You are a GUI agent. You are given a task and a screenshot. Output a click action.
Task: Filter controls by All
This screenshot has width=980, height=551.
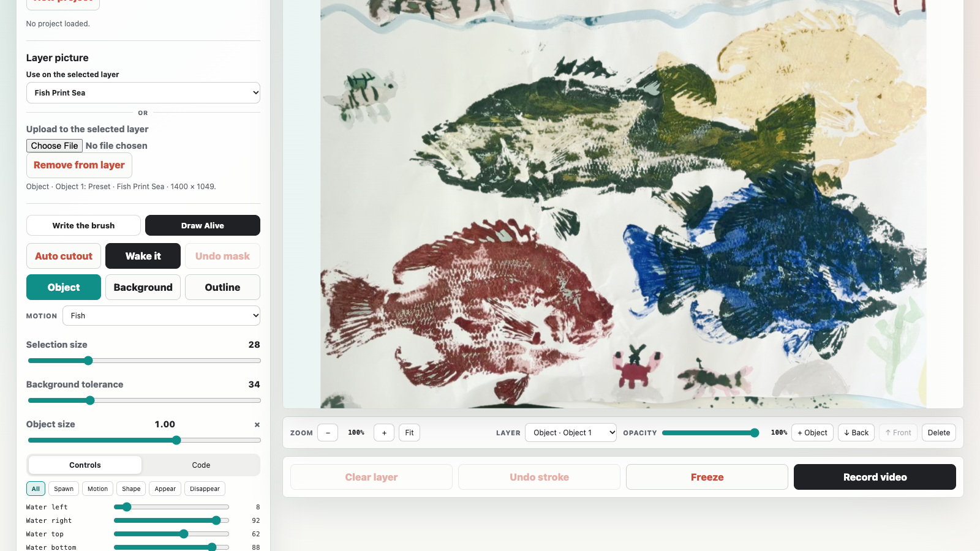(36, 489)
